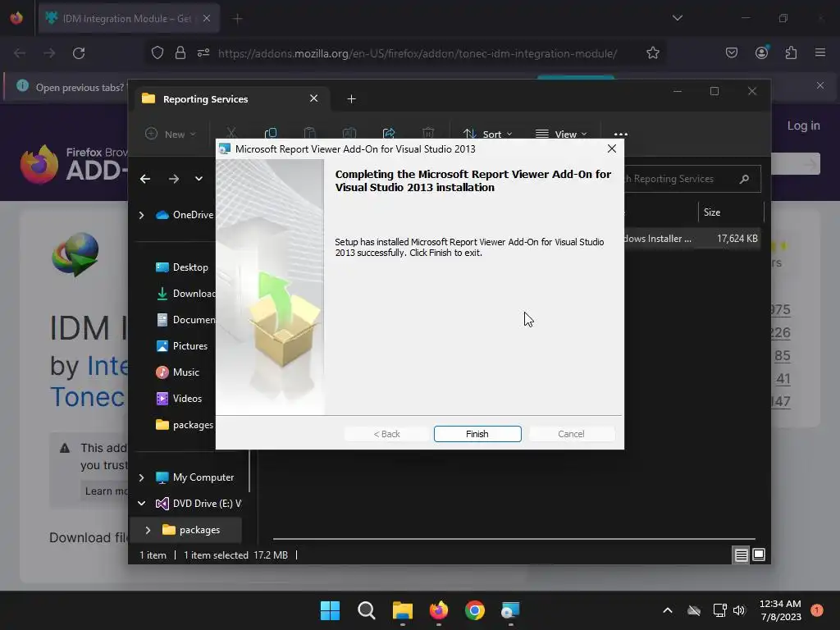
Task: Click Log in on the add-ons page
Action: coord(803,126)
